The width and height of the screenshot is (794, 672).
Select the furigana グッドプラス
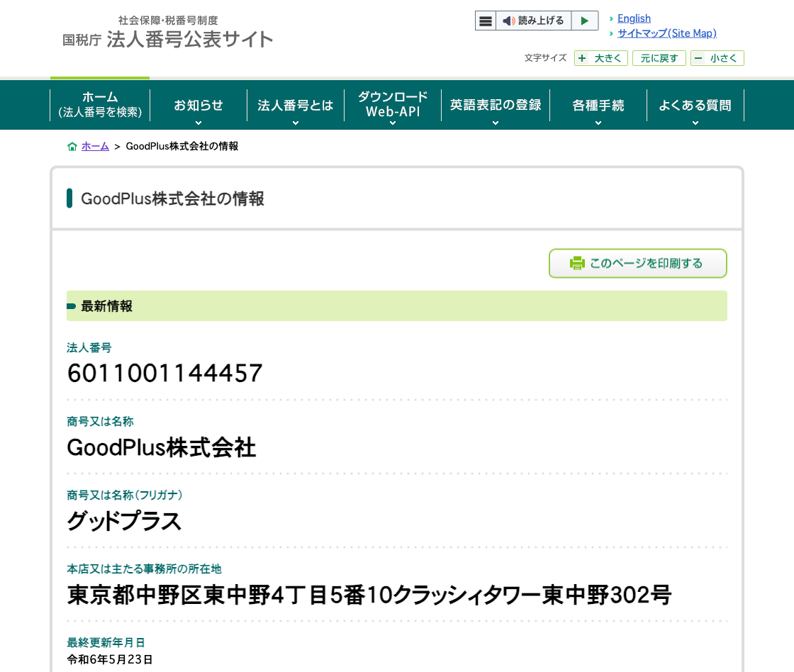(124, 521)
